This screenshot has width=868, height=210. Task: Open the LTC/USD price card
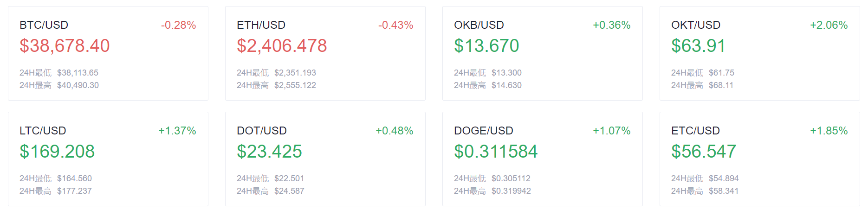pyautogui.click(x=108, y=159)
